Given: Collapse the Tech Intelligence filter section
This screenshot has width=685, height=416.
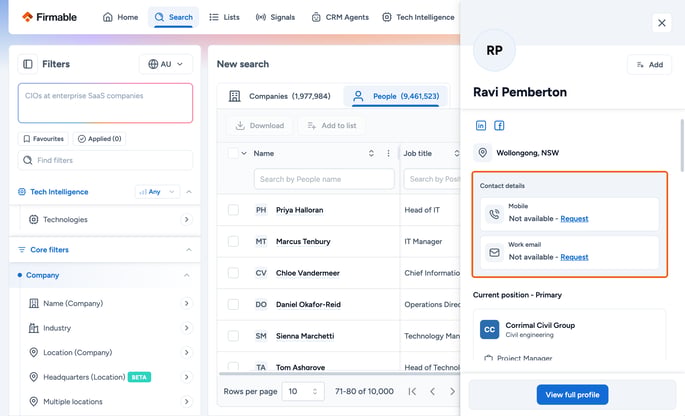Looking at the screenshot, I should (189, 192).
